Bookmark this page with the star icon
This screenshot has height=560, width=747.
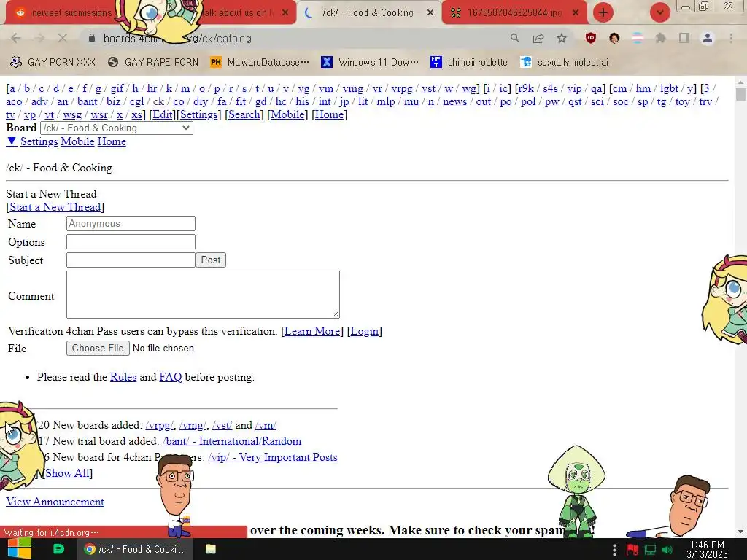pyautogui.click(x=562, y=38)
